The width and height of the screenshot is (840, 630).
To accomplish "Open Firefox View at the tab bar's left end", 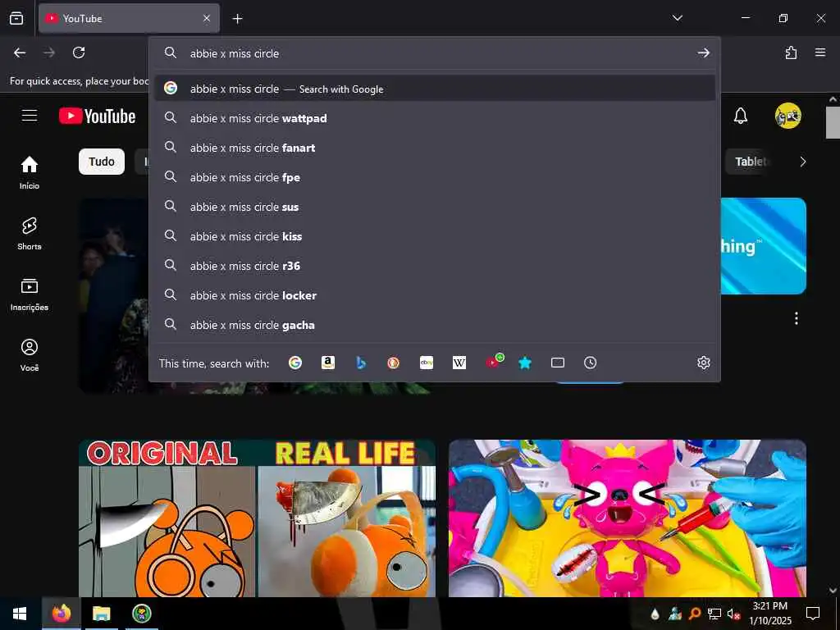I will [16, 18].
